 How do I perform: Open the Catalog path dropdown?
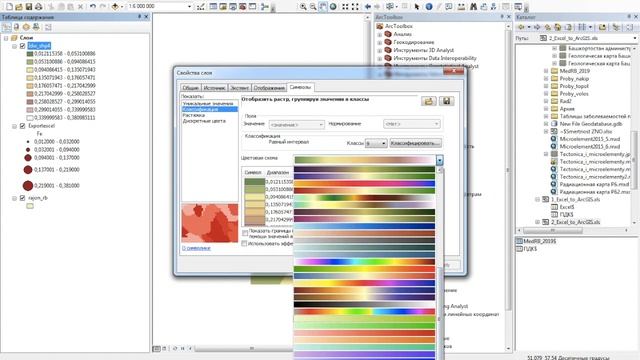pos(635,38)
